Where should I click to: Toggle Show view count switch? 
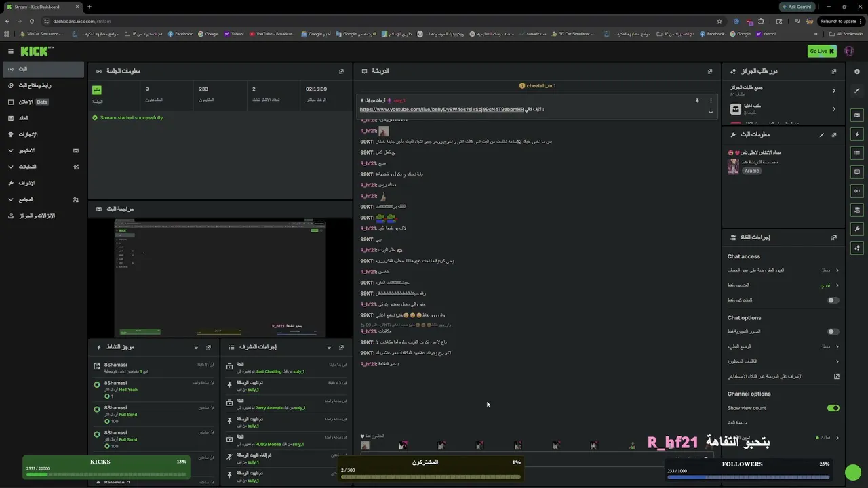833,408
